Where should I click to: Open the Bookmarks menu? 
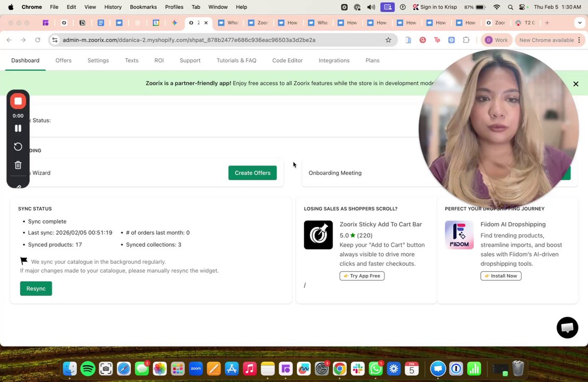(143, 7)
